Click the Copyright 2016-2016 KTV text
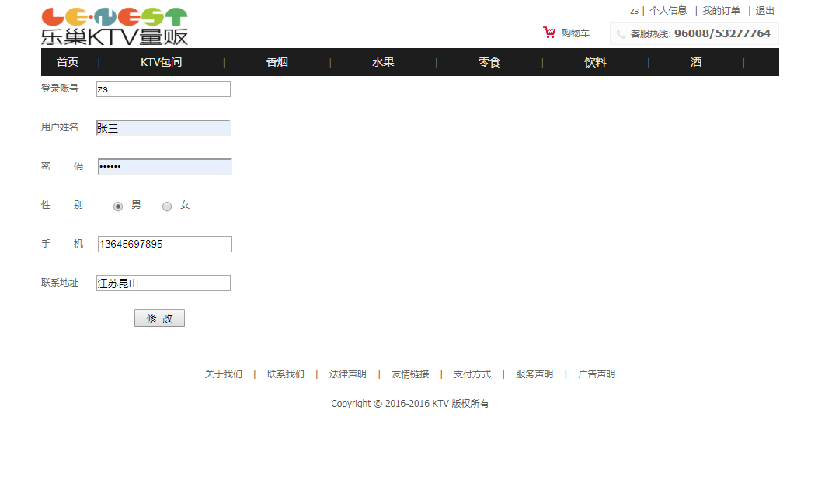The image size is (818, 504). click(x=410, y=403)
